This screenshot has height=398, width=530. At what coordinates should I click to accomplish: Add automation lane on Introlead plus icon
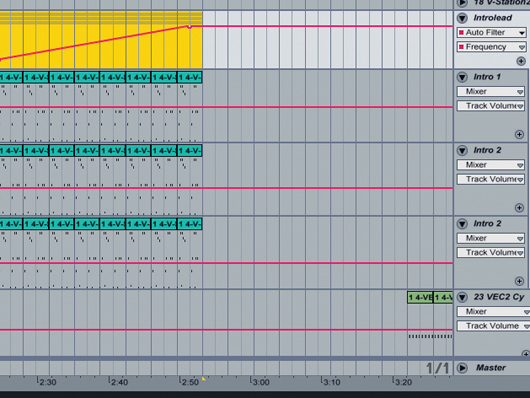[521, 61]
